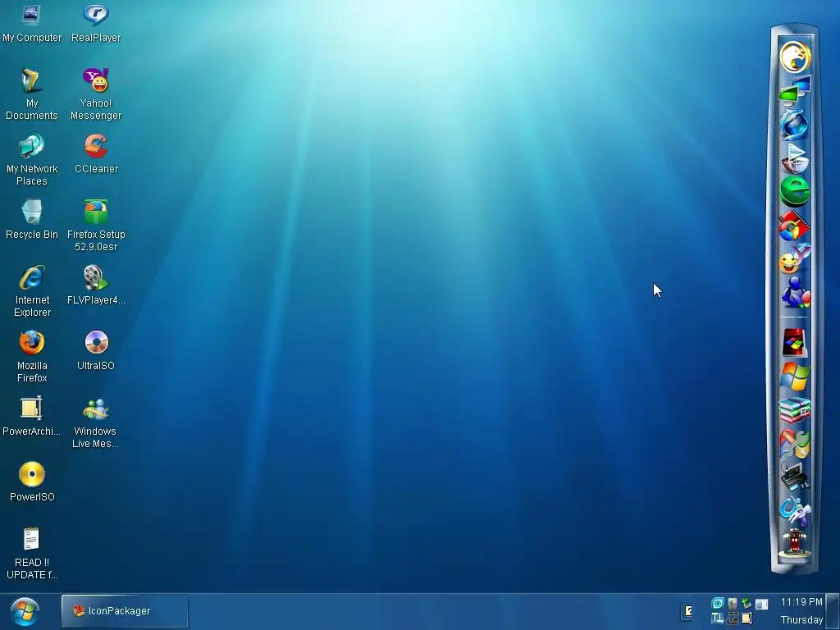Select the PowerArchiver desktop icon
840x630 pixels.
tap(32, 416)
